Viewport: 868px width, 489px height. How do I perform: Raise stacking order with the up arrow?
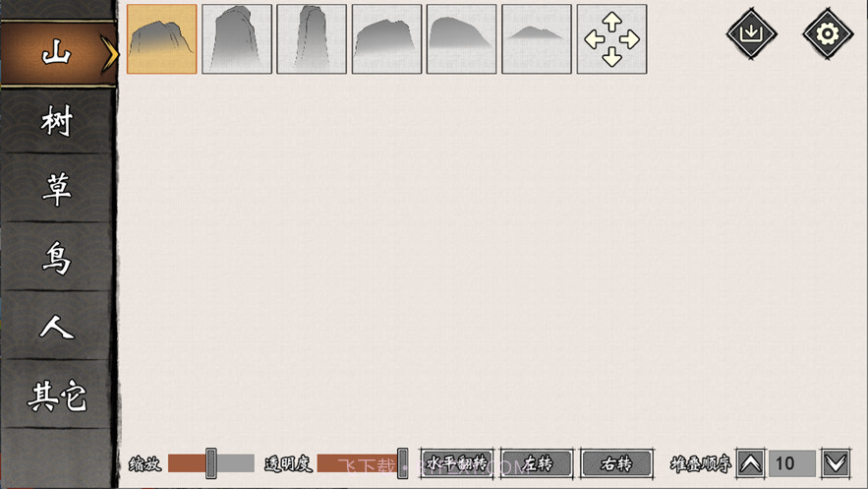(750, 463)
